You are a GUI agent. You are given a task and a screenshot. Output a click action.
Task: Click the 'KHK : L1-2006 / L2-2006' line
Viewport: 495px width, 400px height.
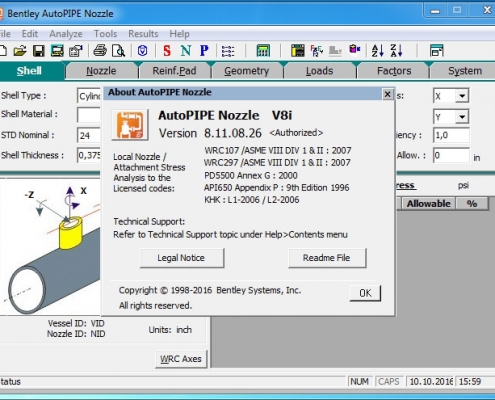(x=251, y=200)
